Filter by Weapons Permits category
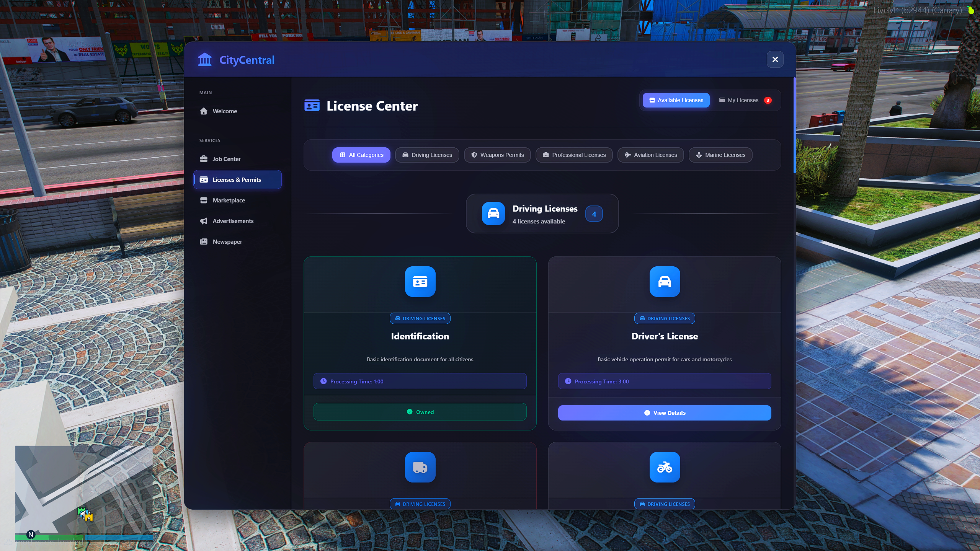980x551 pixels. coord(497,155)
